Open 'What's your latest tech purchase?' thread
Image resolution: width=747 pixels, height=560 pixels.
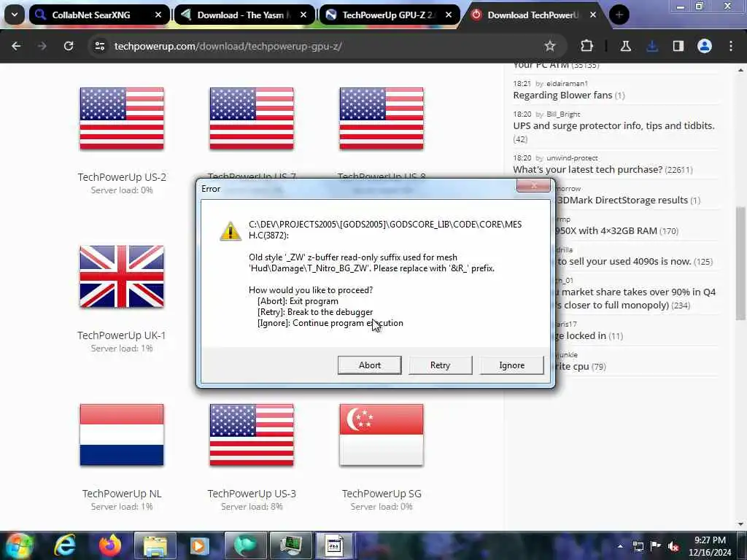click(587, 169)
